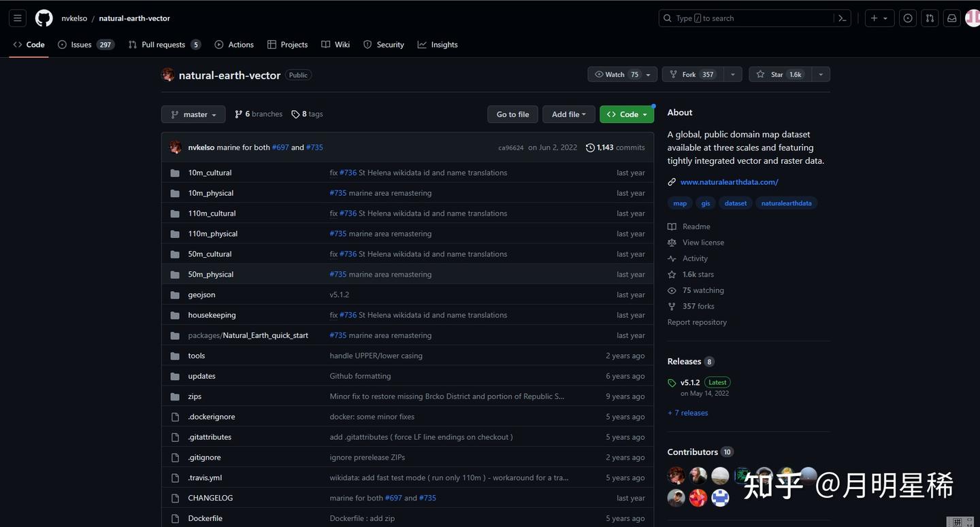This screenshot has height=527, width=980.
Task: Expand the Fork options dropdown arrow
Action: click(732, 74)
